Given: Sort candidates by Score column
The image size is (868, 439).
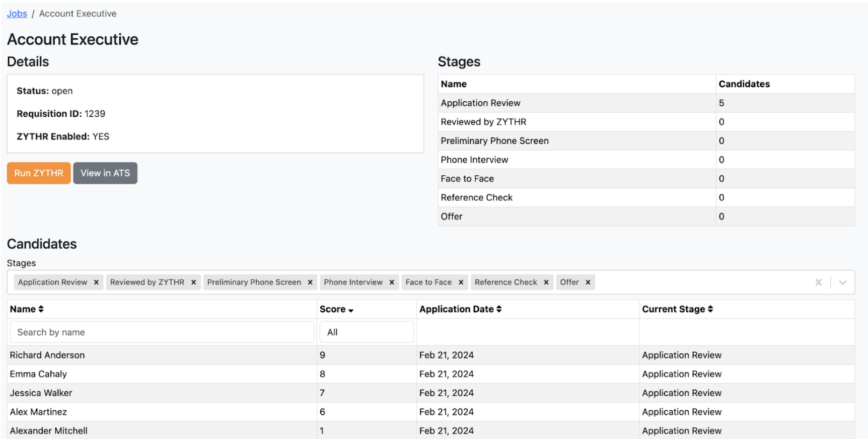Looking at the screenshot, I should point(336,309).
